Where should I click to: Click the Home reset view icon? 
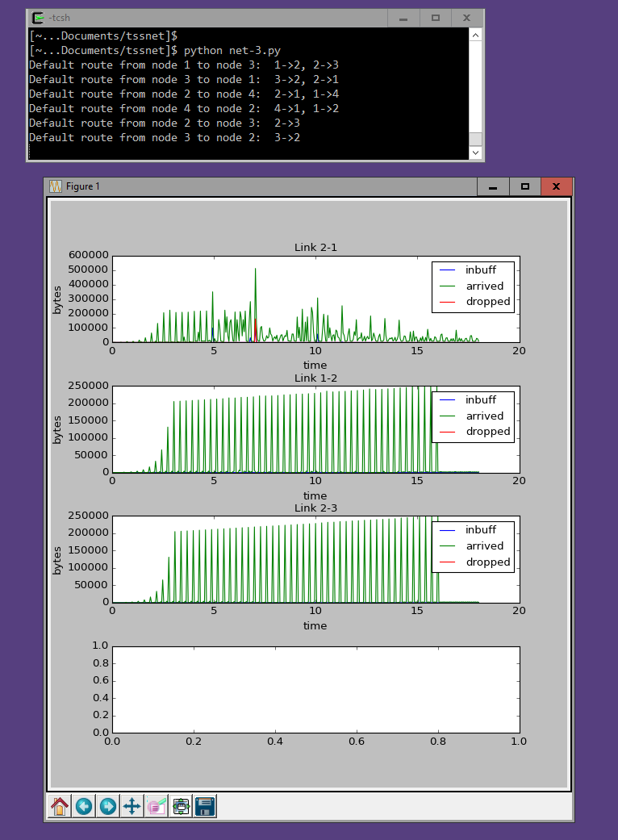tap(60, 806)
